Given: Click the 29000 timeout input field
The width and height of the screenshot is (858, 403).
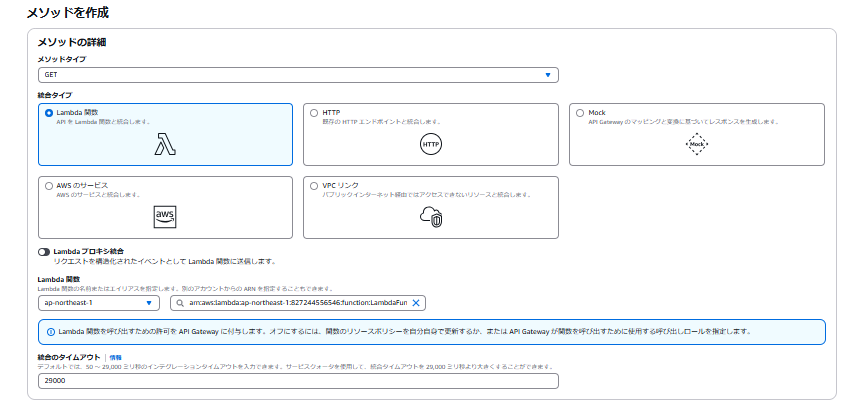Looking at the screenshot, I should [298, 381].
